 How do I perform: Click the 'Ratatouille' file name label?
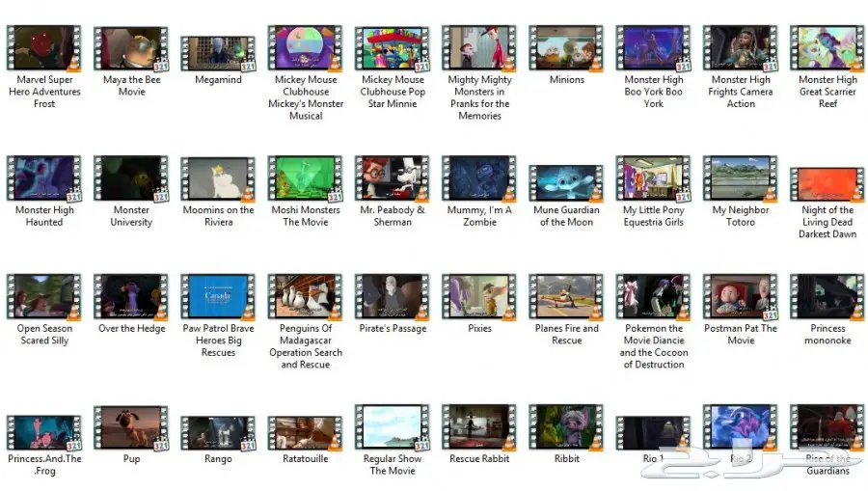click(305, 458)
